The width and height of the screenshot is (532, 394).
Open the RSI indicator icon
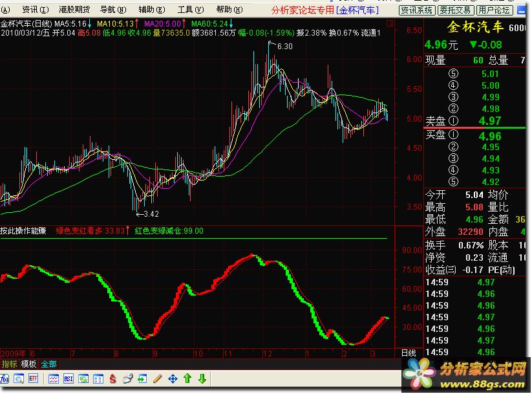[69, 379]
